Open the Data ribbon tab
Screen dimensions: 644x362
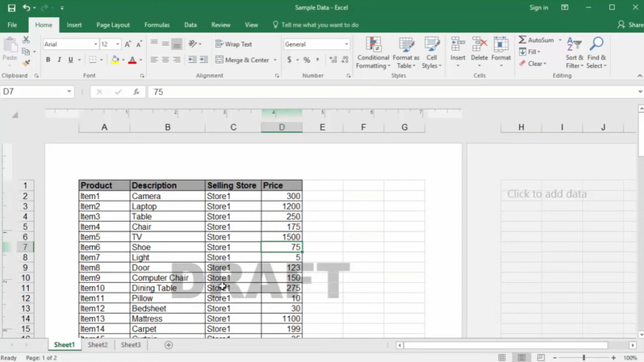point(190,25)
